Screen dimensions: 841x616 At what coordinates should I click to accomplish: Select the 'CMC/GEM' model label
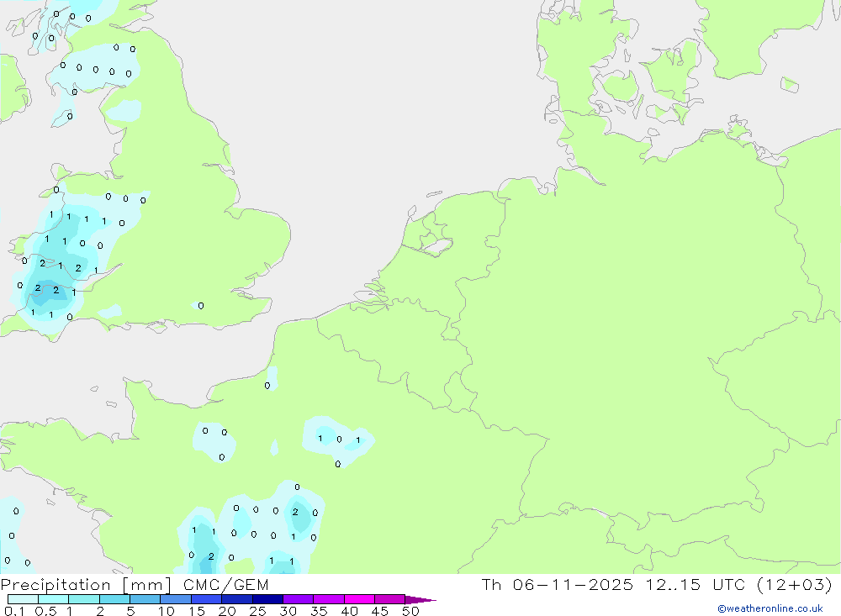(x=225, y=585)
